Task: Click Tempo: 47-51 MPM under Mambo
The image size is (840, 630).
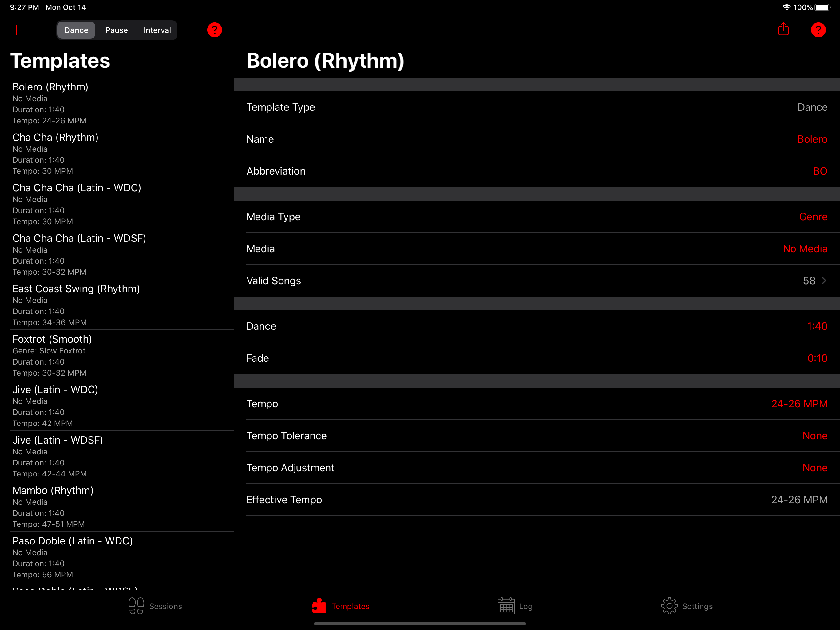Action: [49, 524]
